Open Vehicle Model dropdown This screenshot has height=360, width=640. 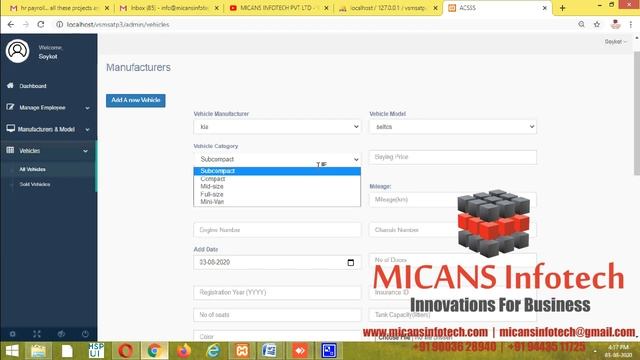[453, 127]
